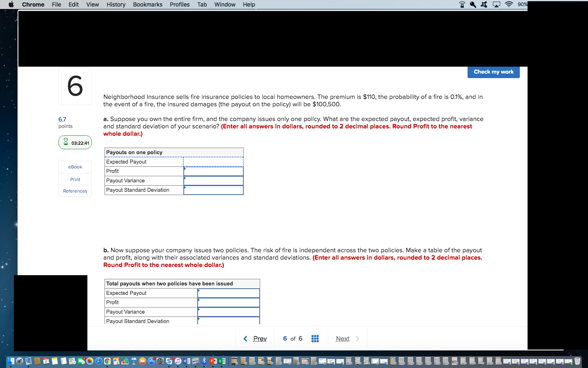Click the Print link
Viewport: 588px width, 368px height.
(x=75, y=179)
